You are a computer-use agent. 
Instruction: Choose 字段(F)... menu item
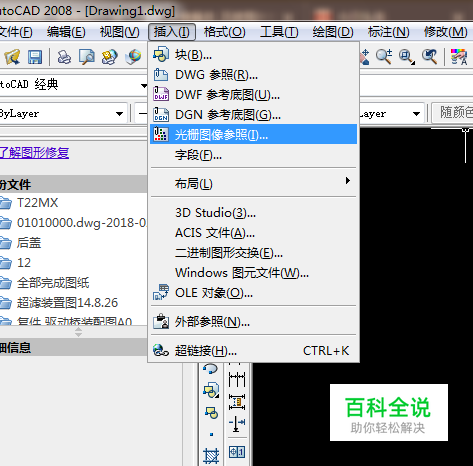click(253, 155)
